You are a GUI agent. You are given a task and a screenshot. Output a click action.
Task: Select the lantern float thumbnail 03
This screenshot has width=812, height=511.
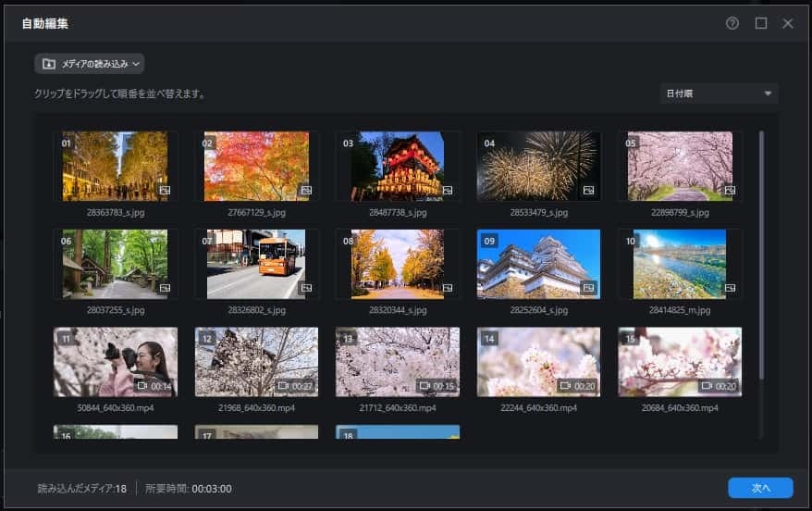tap(398, 167)
